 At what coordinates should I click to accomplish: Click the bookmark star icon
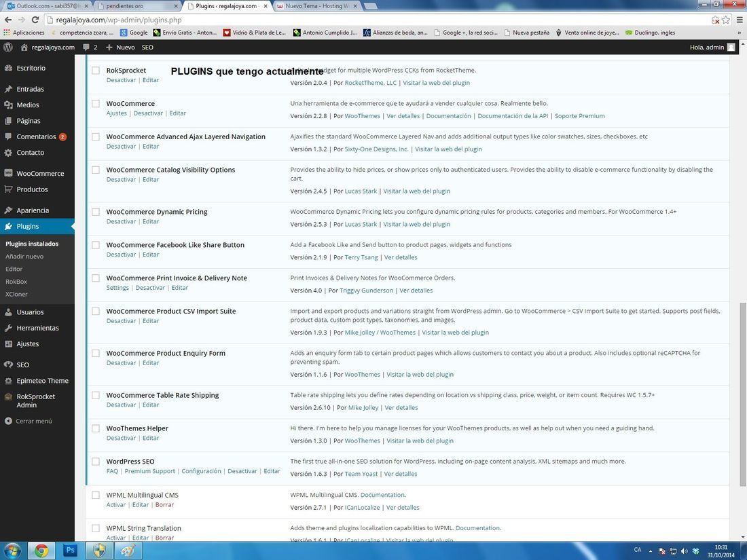click(725, 20)
